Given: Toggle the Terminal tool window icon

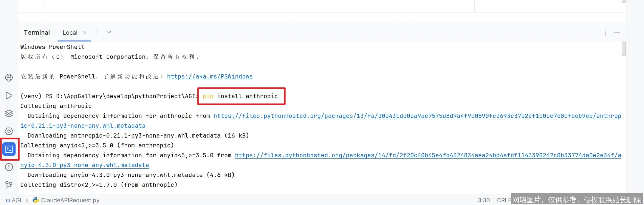Looking at the screenshot, I should point(9,149).
